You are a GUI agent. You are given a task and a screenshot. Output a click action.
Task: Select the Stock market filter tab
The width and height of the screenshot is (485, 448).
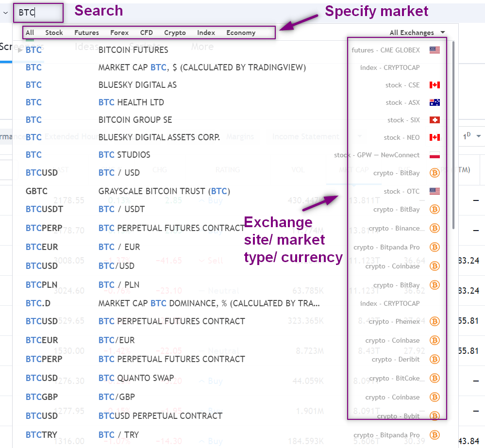click(x=54, y=33)
